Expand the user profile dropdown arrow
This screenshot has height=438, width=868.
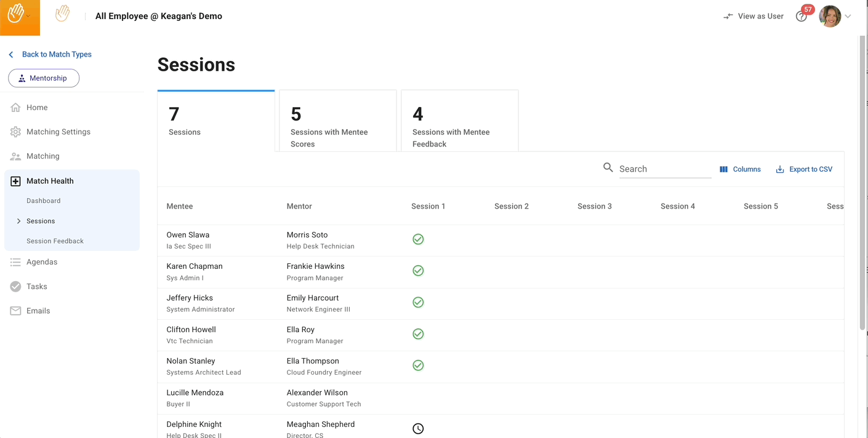(848, 17)
